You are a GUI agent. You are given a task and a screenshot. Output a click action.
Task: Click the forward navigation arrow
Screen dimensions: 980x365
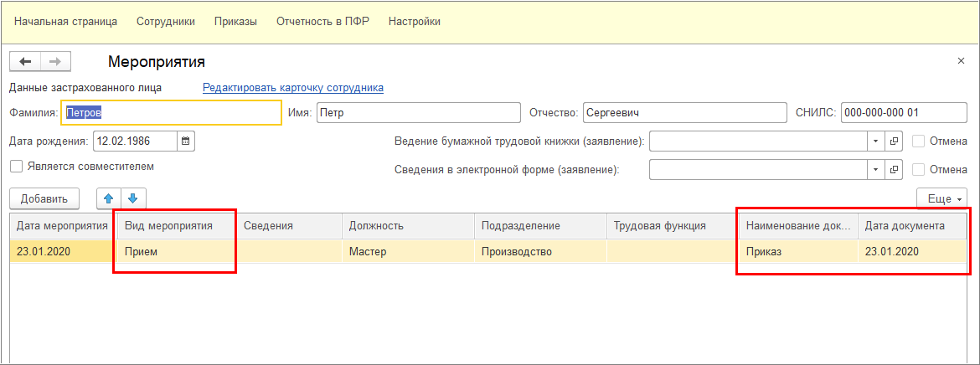point(55,62)
